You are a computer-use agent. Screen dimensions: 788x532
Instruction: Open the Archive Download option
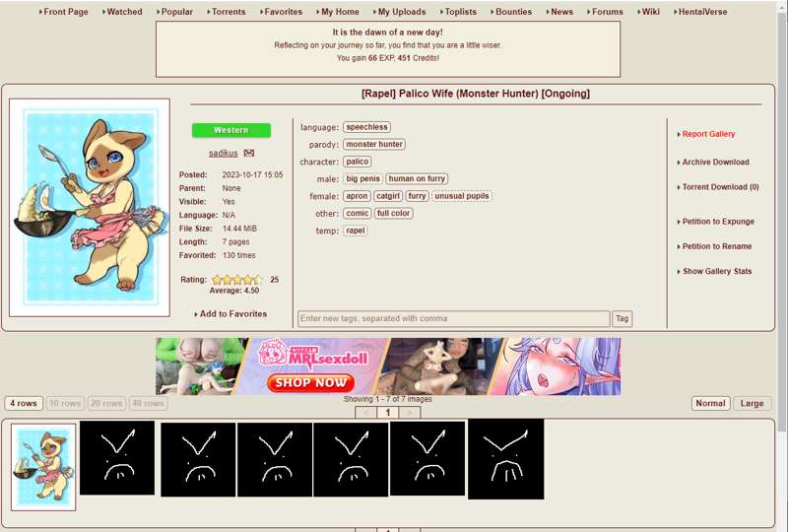pos(715,162)
